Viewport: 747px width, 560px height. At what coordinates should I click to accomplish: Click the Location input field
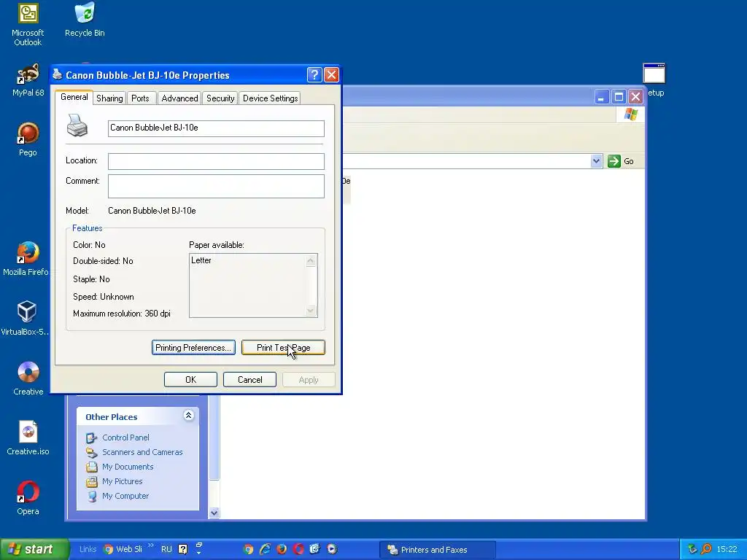click(216, 161)
